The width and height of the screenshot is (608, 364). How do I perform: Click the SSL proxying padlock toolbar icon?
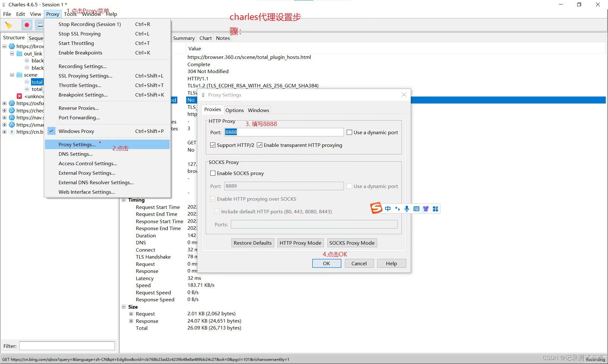(40, 25)
